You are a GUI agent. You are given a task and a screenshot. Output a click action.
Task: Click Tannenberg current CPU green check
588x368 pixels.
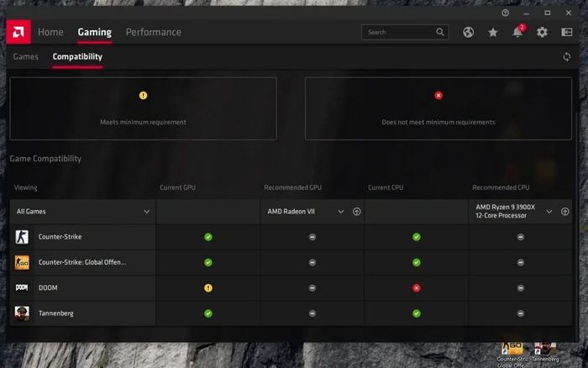pyautogui.click(x=417, y=313)
